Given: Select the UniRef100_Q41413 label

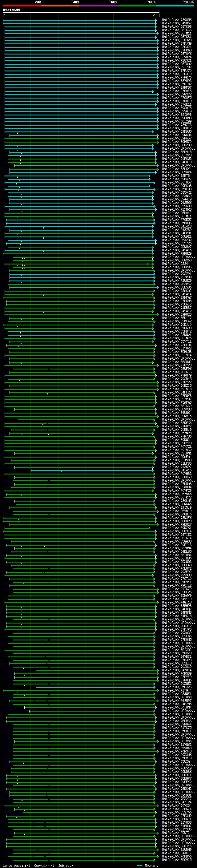Looking at the screenshot, I should click(x=177, y=226).
